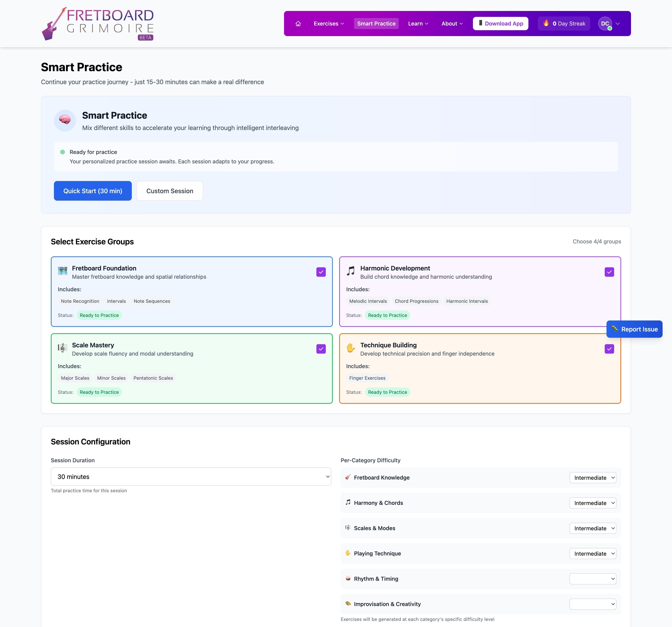Open the Exercises menu
672x627 pixels.
coord(329,24)
